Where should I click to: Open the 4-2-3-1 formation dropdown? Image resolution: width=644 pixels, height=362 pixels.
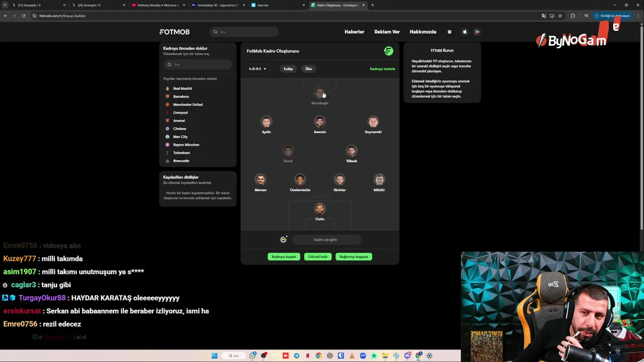(258, 69)
